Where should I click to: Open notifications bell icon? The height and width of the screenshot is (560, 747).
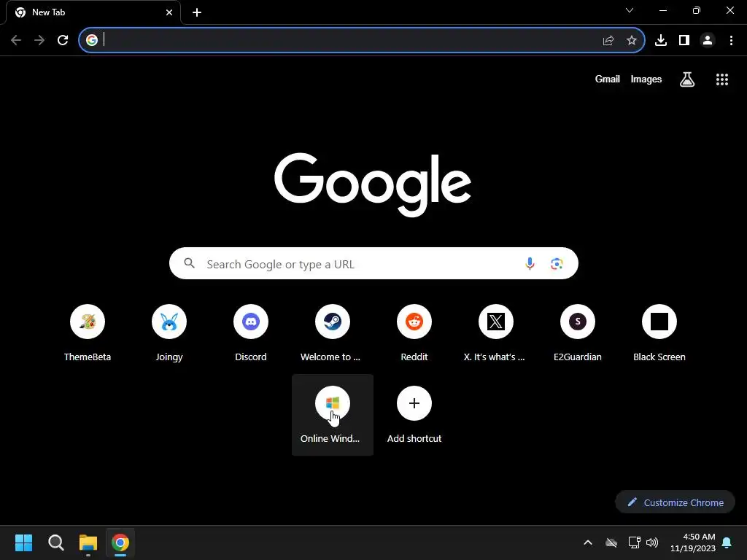[727, 542]
